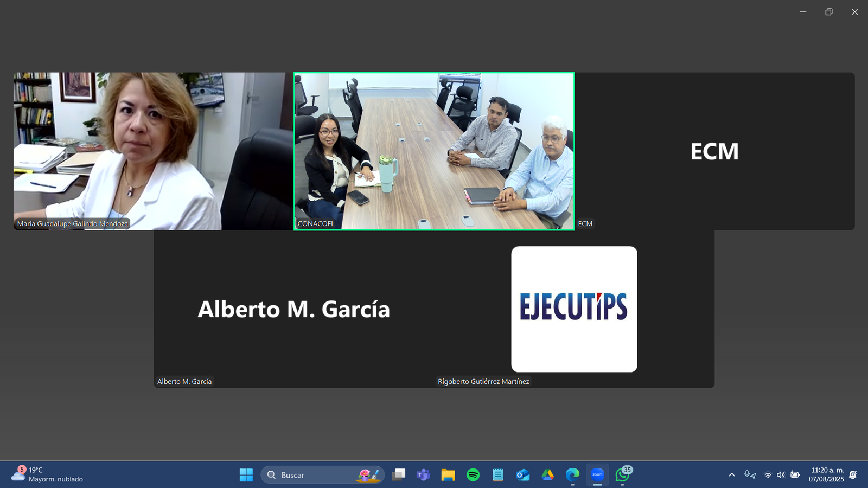Select the large ECM participant tile
Image resolution: width=868 pixels, height=488 pixels.
714,151
